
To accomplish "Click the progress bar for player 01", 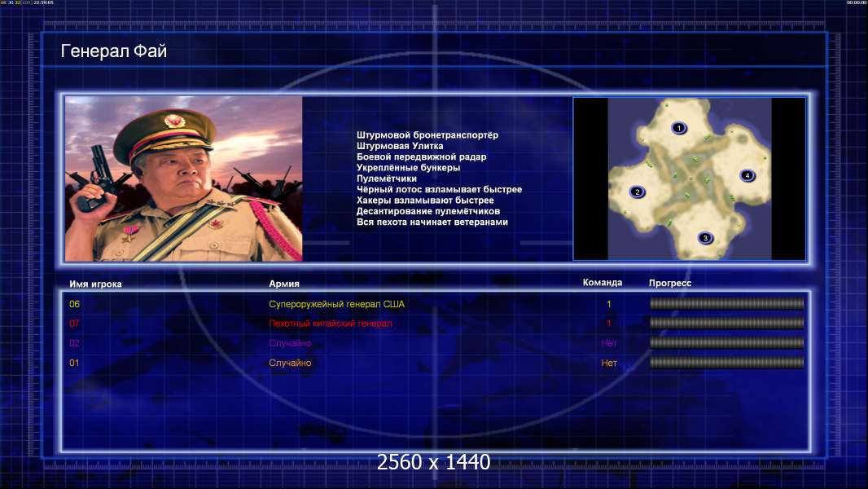I will [726, 363].
